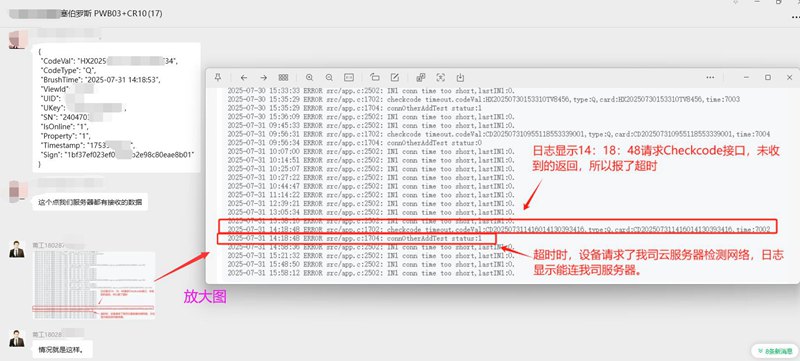Image resolution: width=800 pixels, height=361 pixels.
Task: Extract text from image with OCR icon
Action: coord(440,78)
